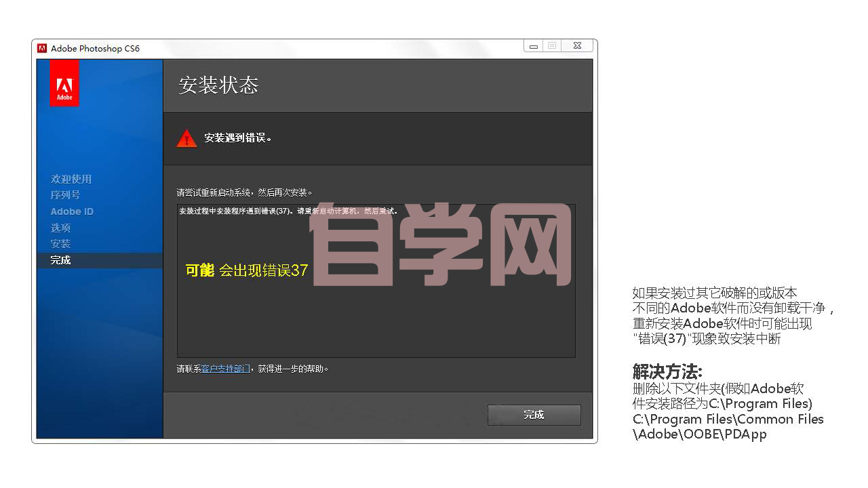The height and width of the screenshot is (488, 868).
Task: Click the Adobe Photoshop CS6 window title text
Action: click(95, 48)
